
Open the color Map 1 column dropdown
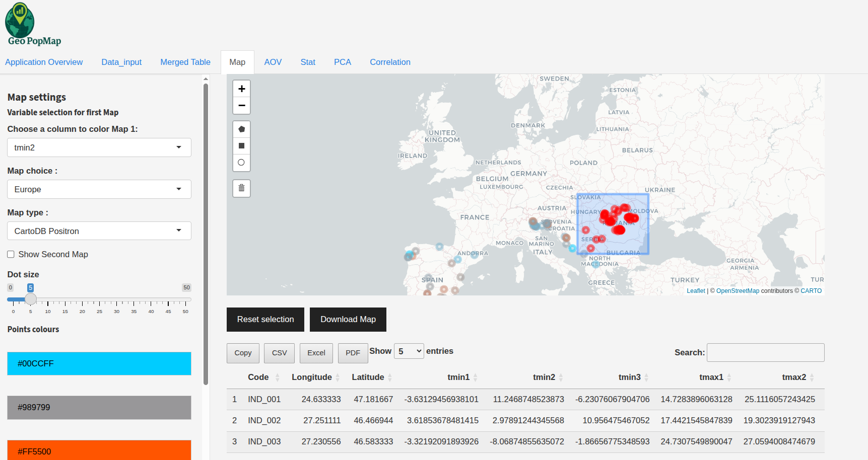click(x=99, y=147)
